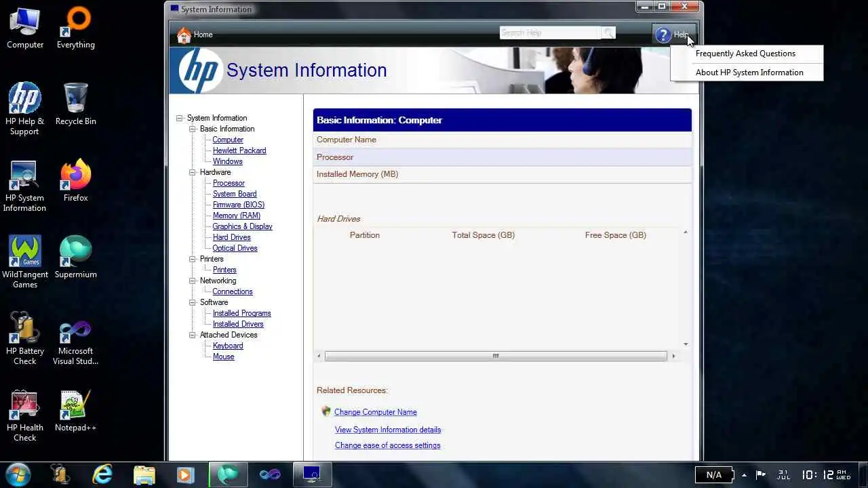Screen dimensions: 868x488
Task: Open Windows Explorer folder in taskbar
Action: click(144, 474)
